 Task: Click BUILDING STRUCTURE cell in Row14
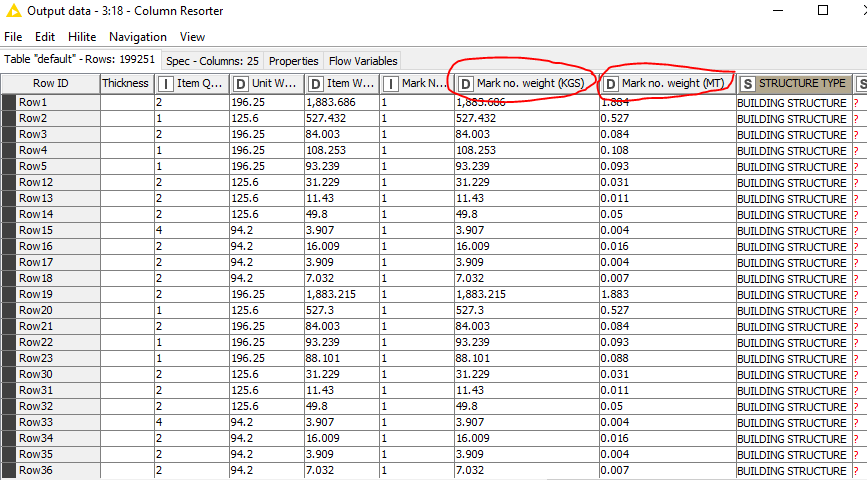795,215
